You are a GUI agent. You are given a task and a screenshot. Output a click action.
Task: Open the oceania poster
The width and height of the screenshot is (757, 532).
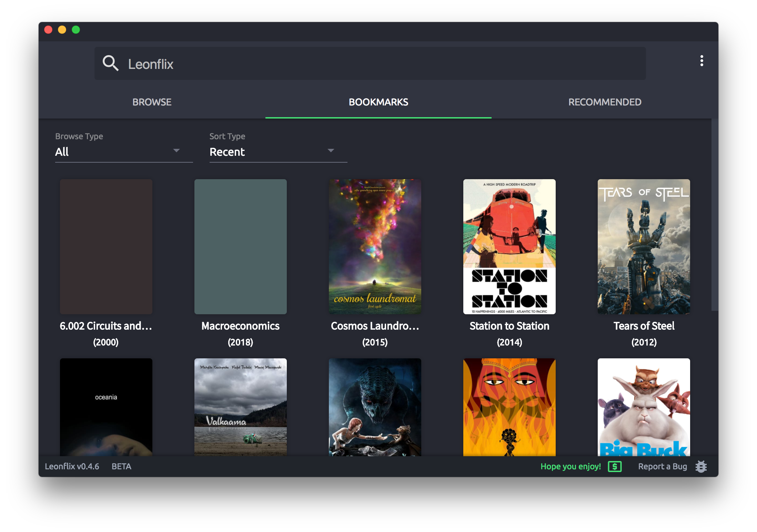(106, 407)
